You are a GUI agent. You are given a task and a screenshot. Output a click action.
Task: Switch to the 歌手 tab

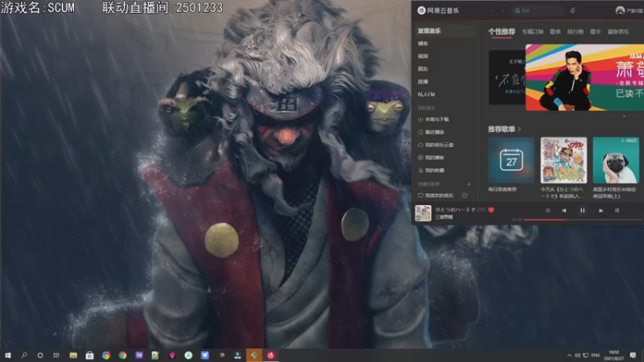[596, 31]
